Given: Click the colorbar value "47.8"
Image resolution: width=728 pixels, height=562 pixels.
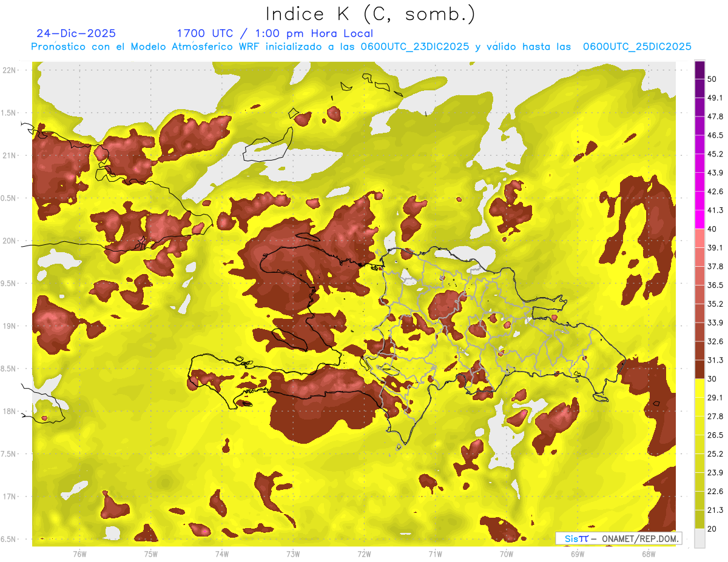Looking at the screenshot, I should coord(715,116).
